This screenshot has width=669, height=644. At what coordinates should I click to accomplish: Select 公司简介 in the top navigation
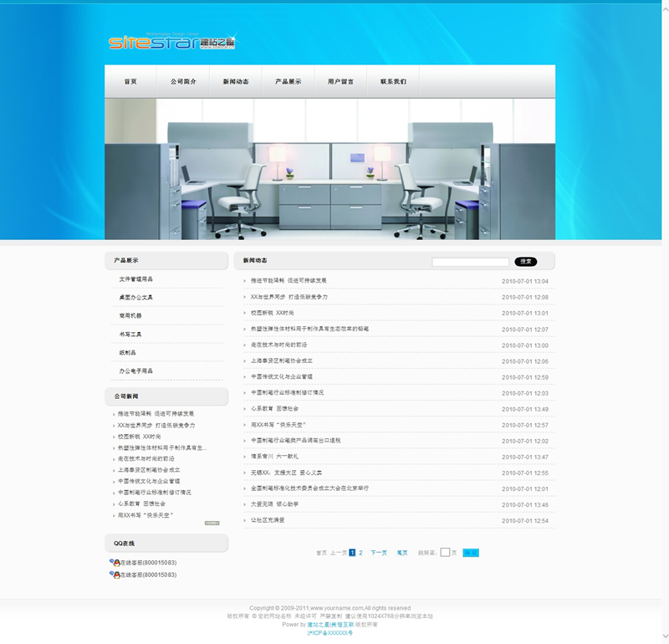(x=183, y=82)
